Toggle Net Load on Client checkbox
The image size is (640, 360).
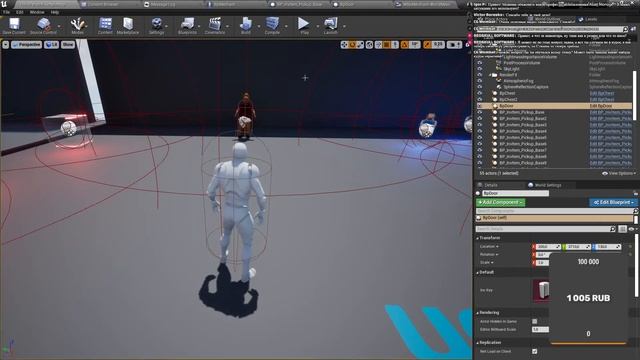click(x=535, y=351)
